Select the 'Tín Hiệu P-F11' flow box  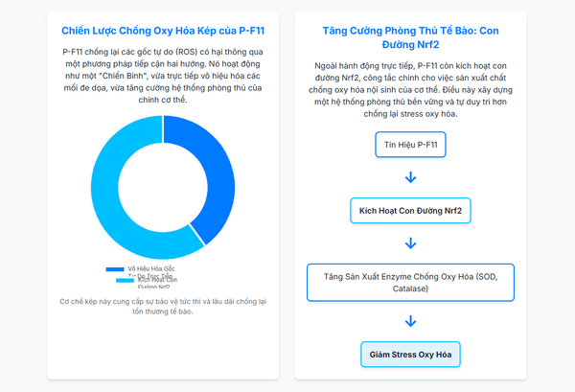(x=410, y=146)
